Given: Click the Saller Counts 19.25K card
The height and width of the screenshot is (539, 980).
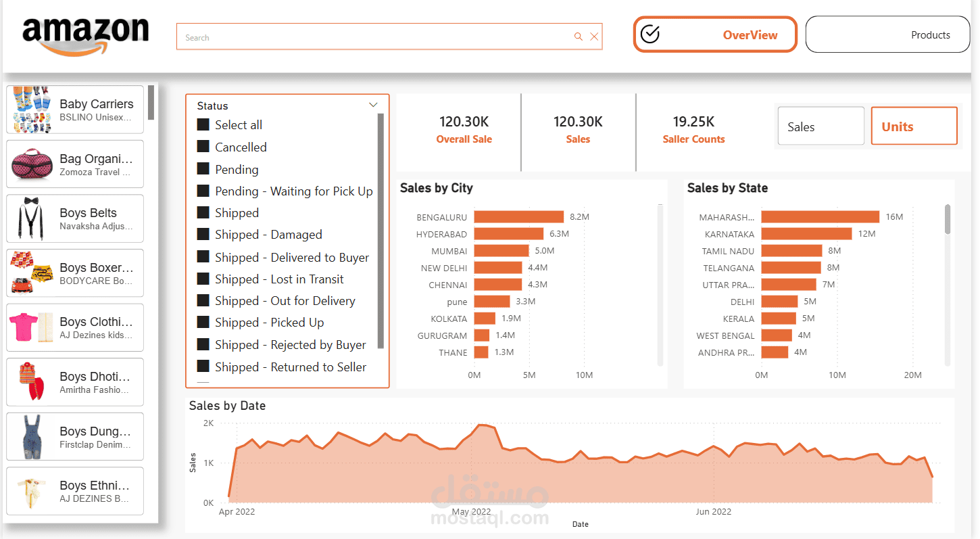Looking at the screenshot, I should point(693,130).
